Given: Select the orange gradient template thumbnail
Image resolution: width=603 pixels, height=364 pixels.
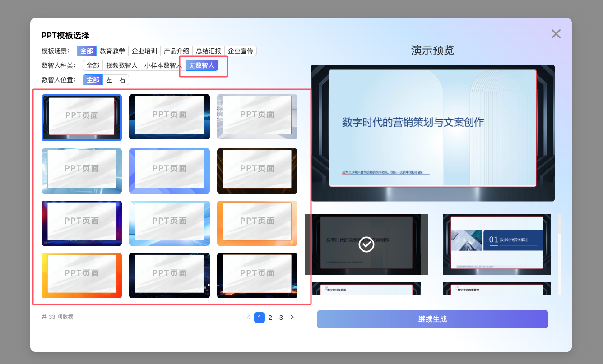Looking at the screenshot, I should pos(257,223).
